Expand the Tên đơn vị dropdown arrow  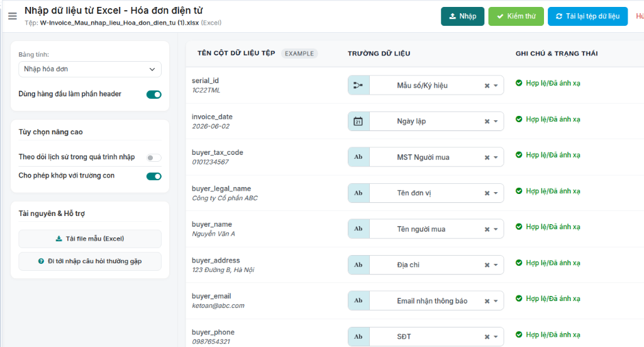[496, 193]
